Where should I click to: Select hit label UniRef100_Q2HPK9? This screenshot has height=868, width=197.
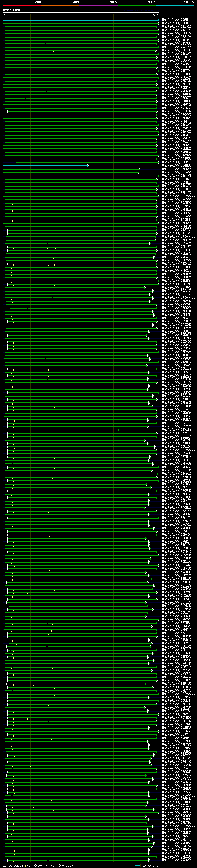177,162
